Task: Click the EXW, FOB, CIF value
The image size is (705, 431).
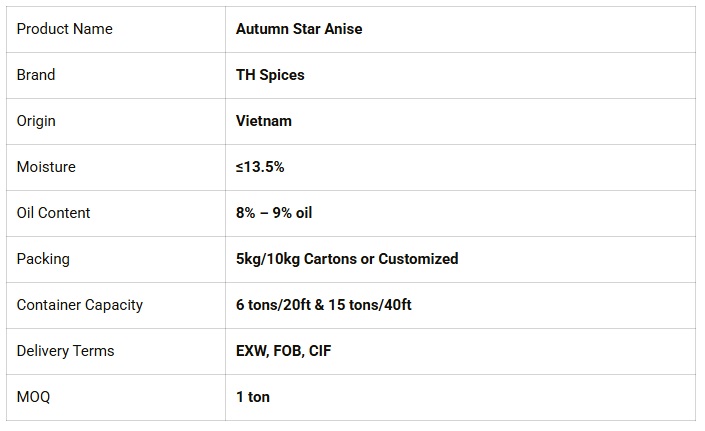Action: 284,351
